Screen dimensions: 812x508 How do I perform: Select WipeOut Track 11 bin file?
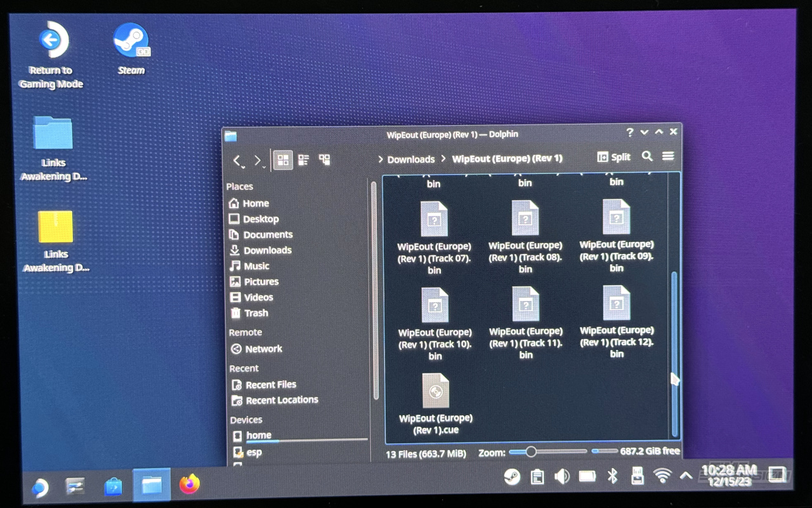point(526,323)
